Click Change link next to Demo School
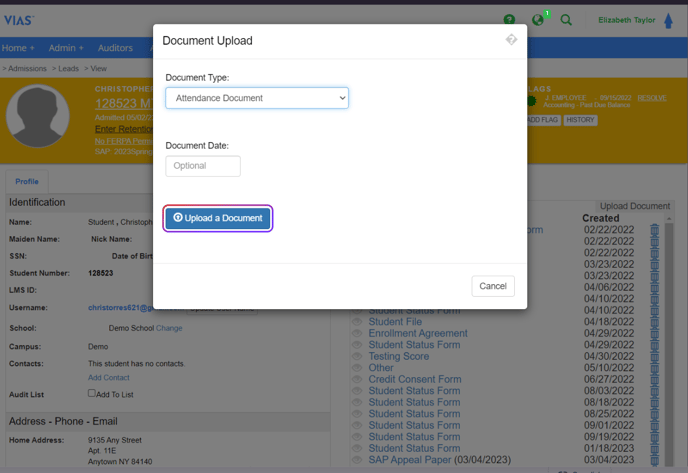688x473 pixels. (169, 328)
